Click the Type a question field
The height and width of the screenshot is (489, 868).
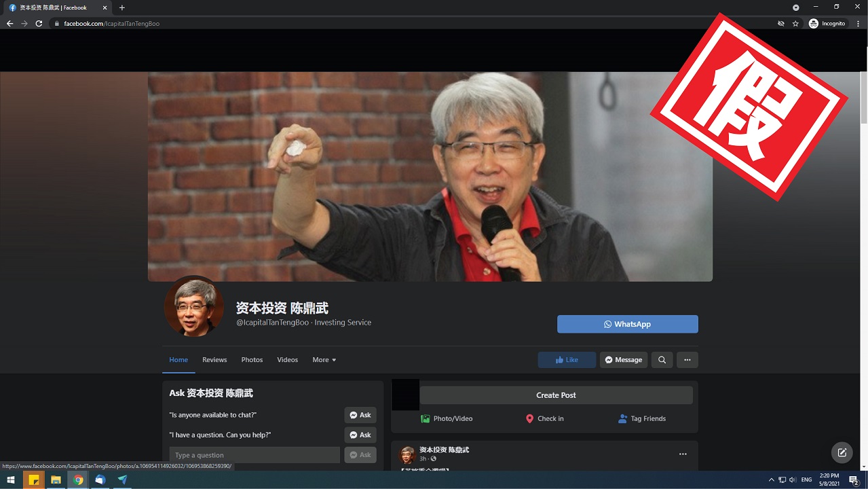[254, 455]
